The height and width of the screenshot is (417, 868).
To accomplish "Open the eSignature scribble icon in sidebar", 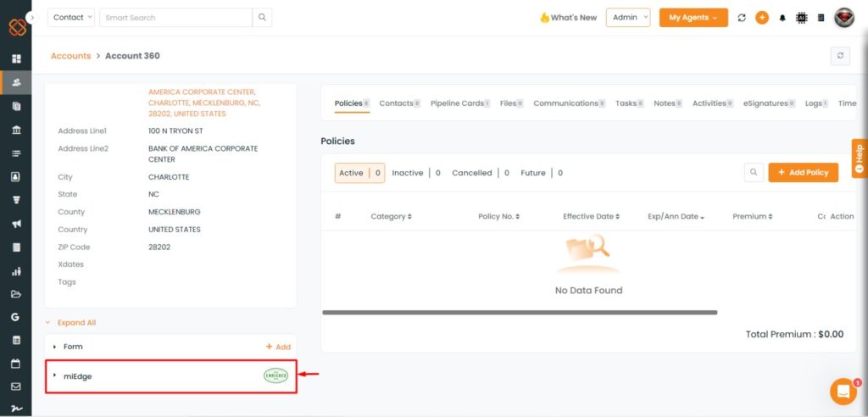I will point(16,409).
